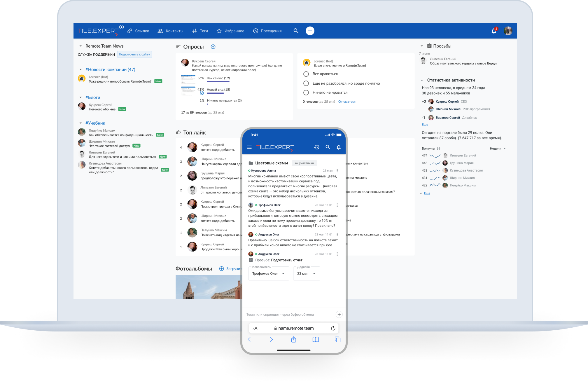Image resolution: width=588 pixels, height=384 pixels.
Task: Open the Дедлайн date dropdown showing 23 мая
Action: point(306,273)
